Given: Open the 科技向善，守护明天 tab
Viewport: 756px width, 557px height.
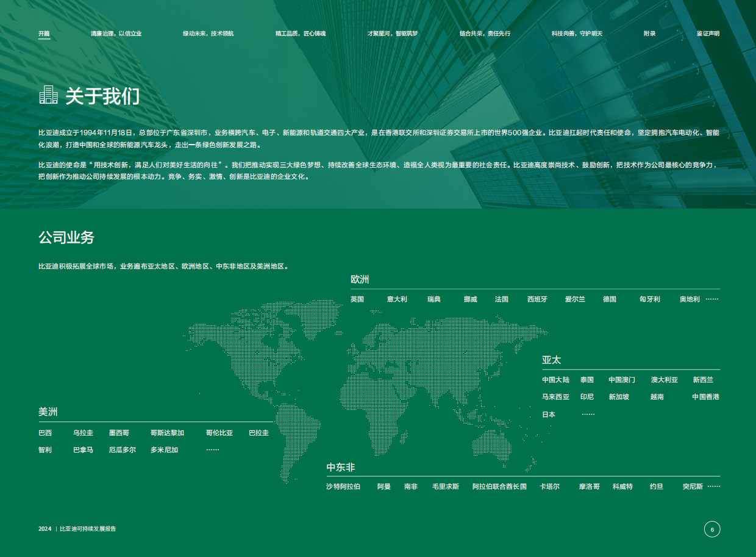Looking at the screenshot, I should pyautogui.click(x=577, y=34).
